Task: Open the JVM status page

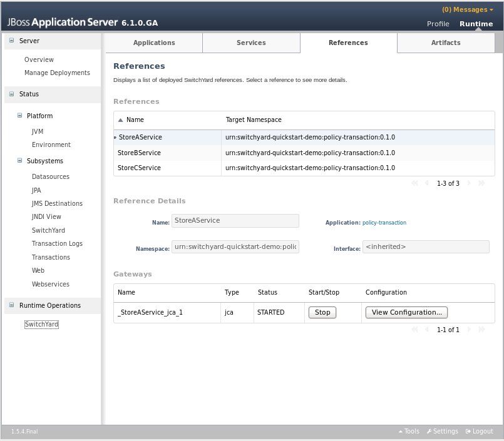Action: 38,131
